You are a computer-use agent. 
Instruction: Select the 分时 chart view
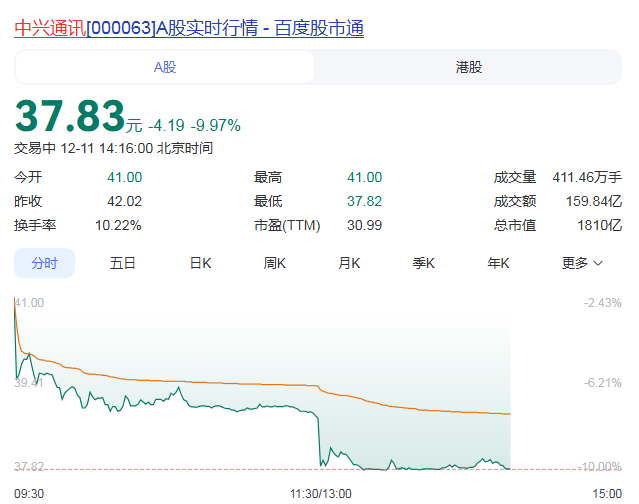tap(44, 263)
